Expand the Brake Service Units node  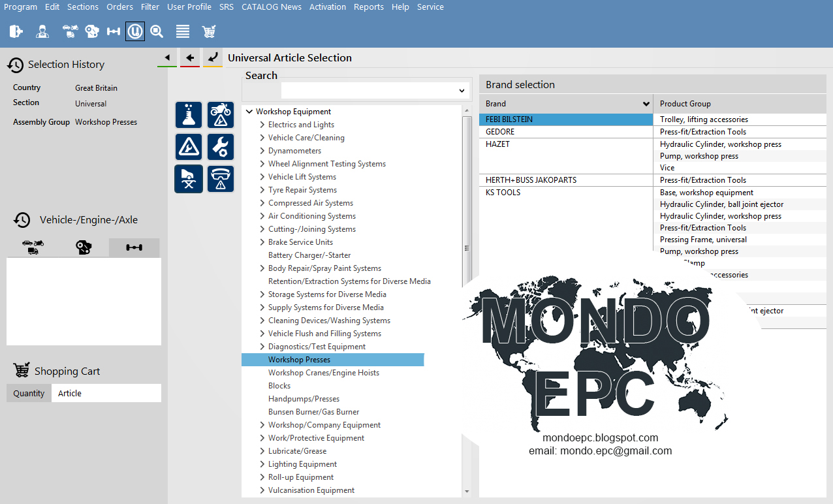tap(262, 242)
